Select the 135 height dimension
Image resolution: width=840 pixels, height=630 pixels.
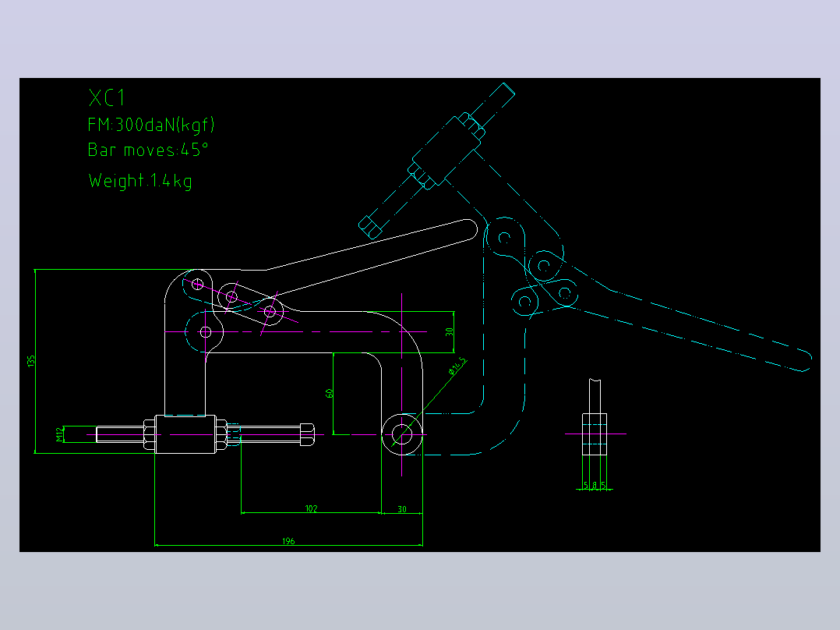tap(31, 361)
